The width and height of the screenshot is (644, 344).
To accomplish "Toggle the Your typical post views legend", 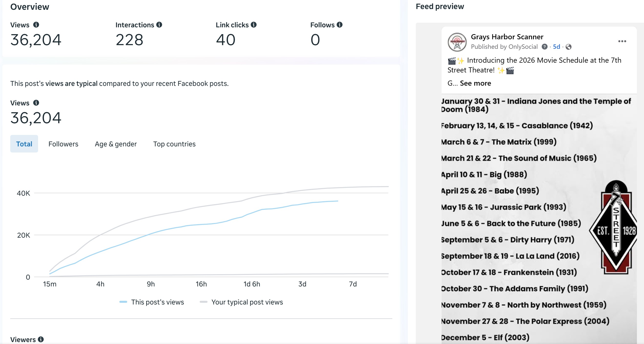I will (247, 302).
